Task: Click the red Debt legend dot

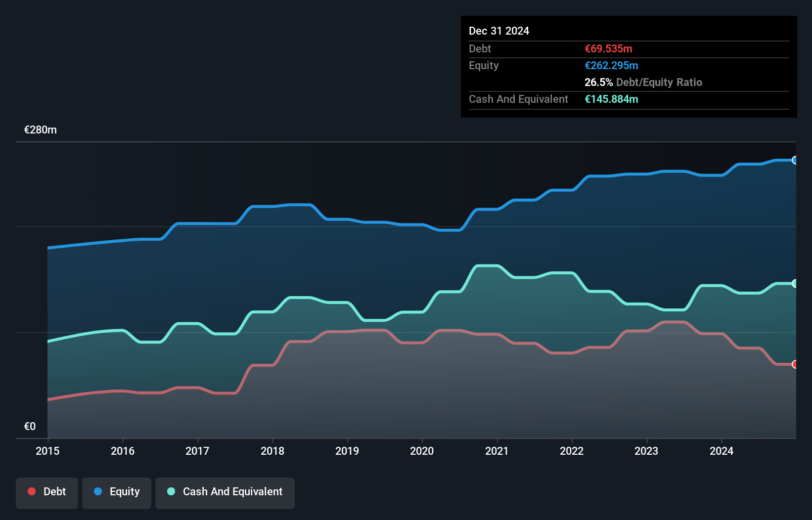Action: click(x=32, y=491)
